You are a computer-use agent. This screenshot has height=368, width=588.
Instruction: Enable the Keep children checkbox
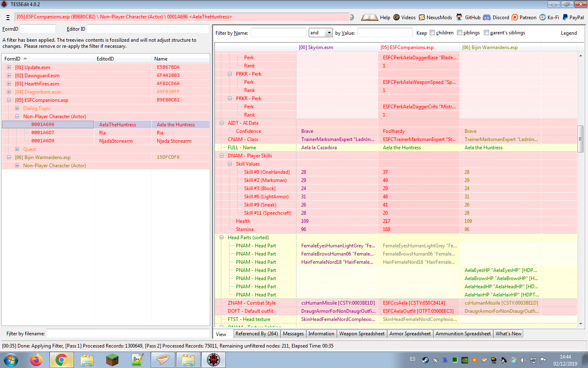pos(432,33)
